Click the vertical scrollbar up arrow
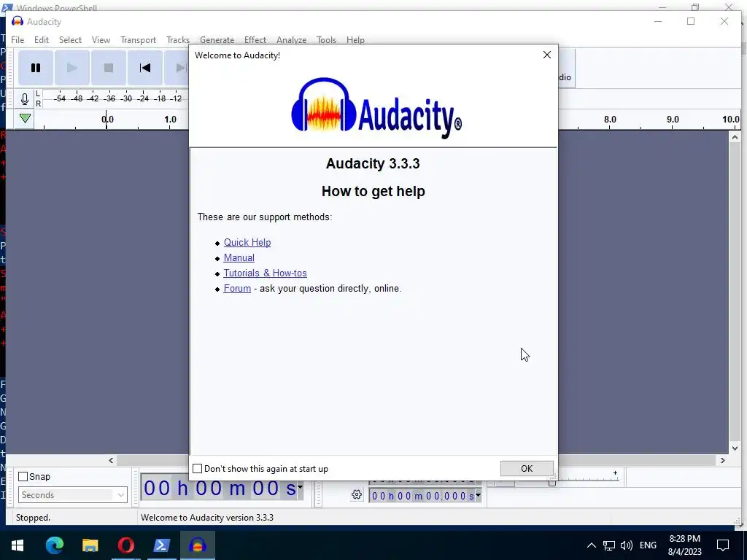 pyautogui.click(x=735, y=137)
